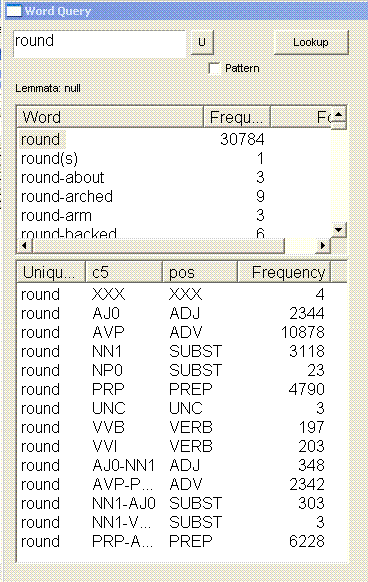This screenshot has height=582, width=368.
Task: Click word list scroll down arrow
Action: point(338,230)
